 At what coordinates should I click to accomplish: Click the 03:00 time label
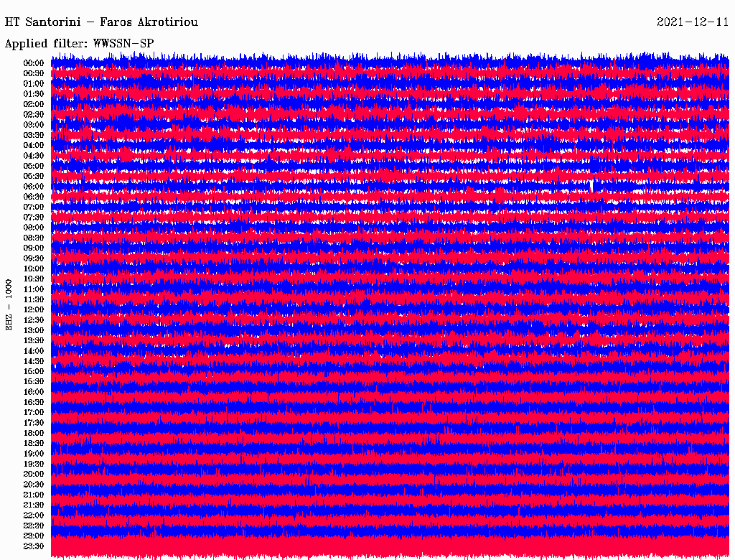tap(34, 125)
